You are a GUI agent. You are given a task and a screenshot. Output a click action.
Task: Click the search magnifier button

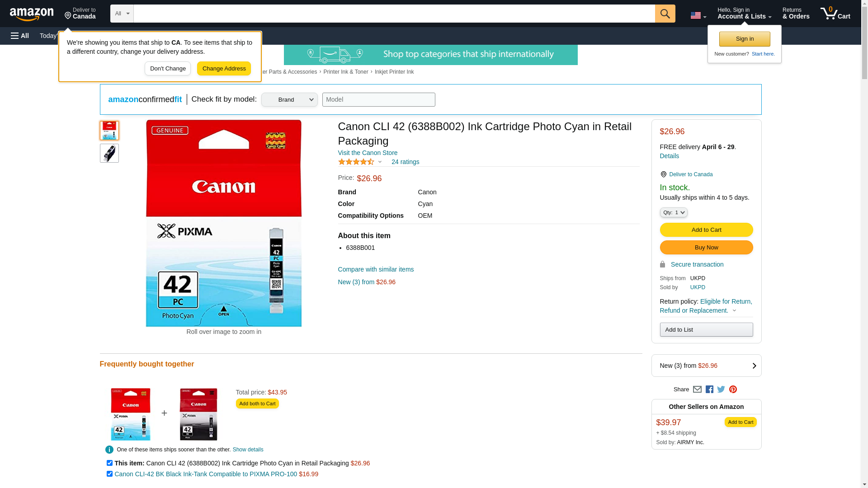tap(665, 14)
